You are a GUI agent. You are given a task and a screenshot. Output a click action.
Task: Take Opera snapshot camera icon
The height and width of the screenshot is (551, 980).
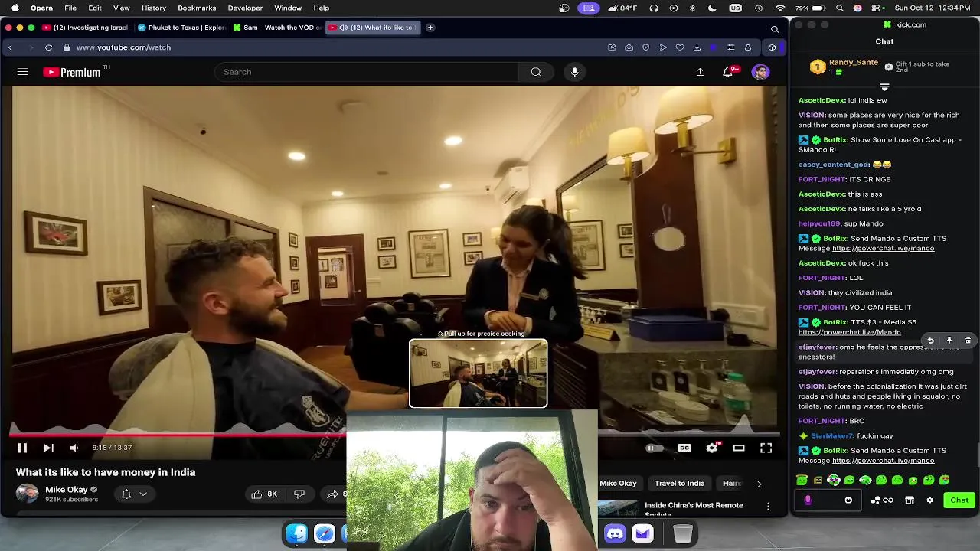tap(629, 47)
